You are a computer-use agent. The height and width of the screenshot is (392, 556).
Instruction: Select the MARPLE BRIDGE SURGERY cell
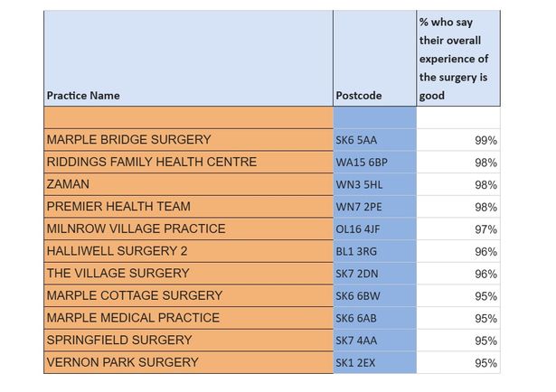(x=128, y=140)
